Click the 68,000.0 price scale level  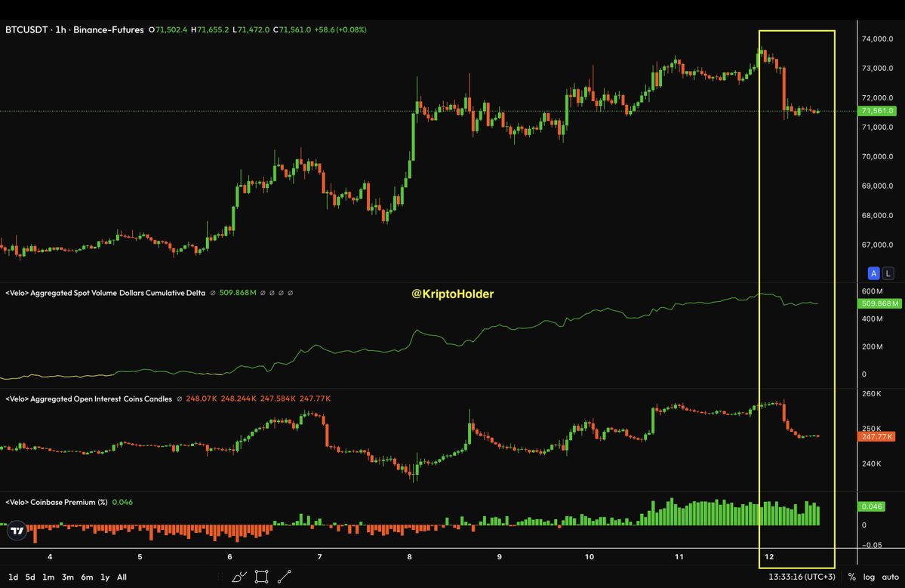[x=877, y=215]
